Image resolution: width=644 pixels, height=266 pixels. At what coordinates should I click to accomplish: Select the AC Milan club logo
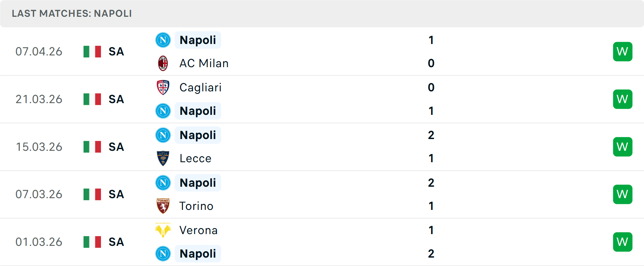click(x=163, y=63)
